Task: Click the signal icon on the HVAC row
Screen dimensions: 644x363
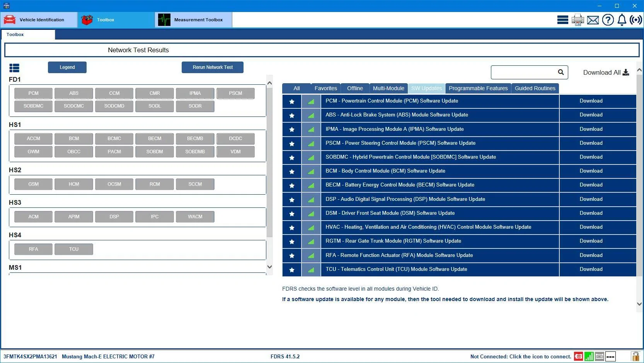Action: coord(311,228)
